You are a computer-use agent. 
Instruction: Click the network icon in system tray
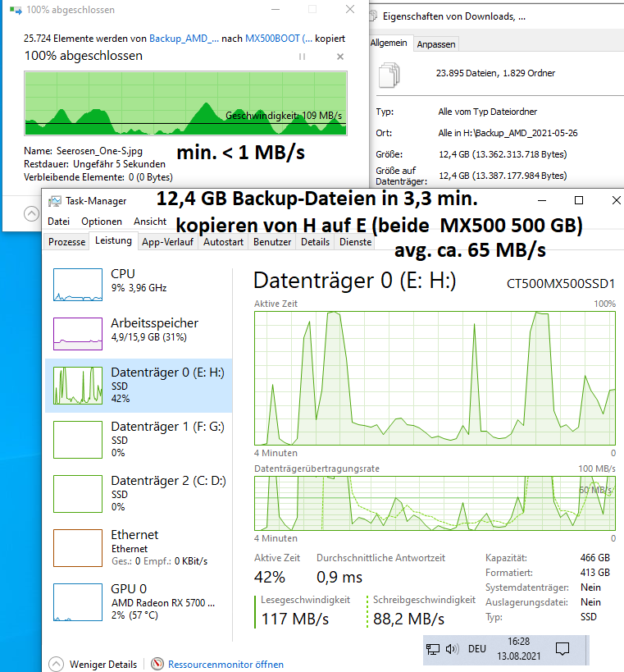(x=433, y=649)
